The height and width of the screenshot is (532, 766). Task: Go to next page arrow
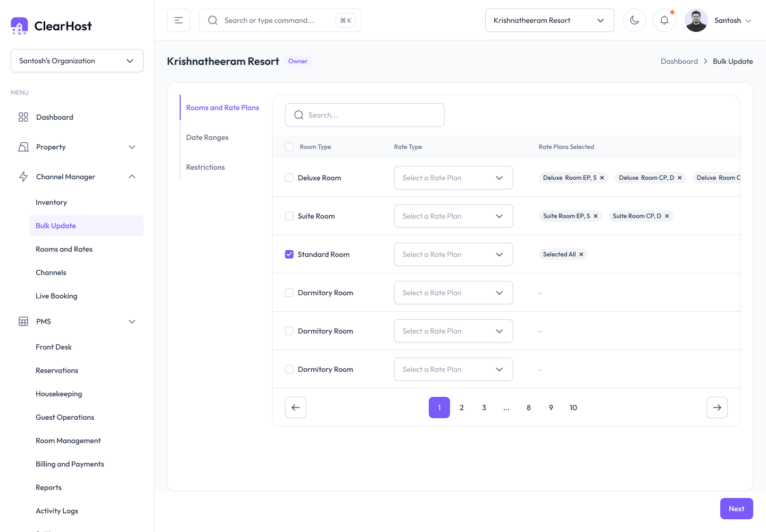pyautogui.click(x=717, y=408)
